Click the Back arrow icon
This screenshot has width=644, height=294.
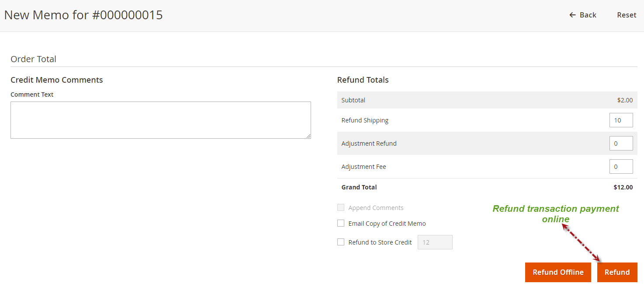click(572, 15)
